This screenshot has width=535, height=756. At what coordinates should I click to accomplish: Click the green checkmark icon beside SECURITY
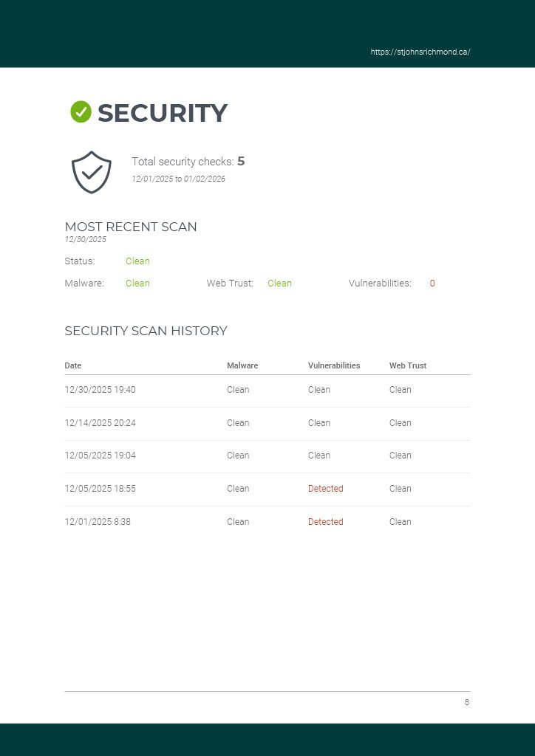click(x=81, y=112)
